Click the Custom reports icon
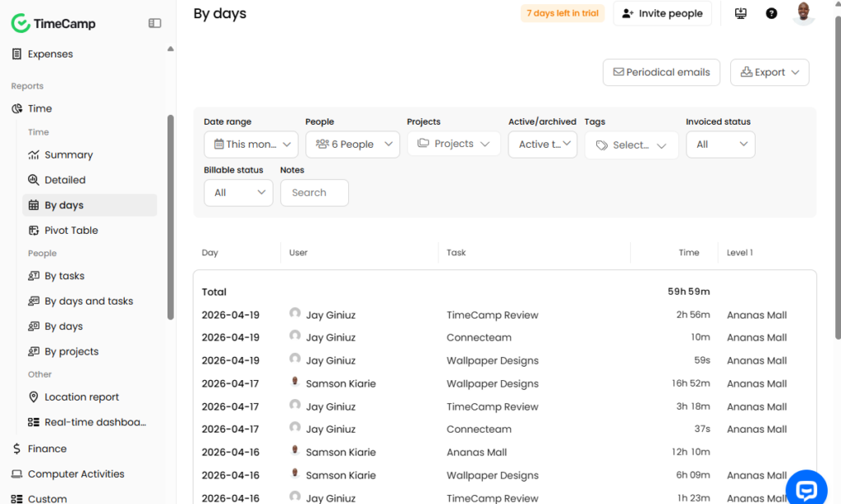 pos(16,498)
